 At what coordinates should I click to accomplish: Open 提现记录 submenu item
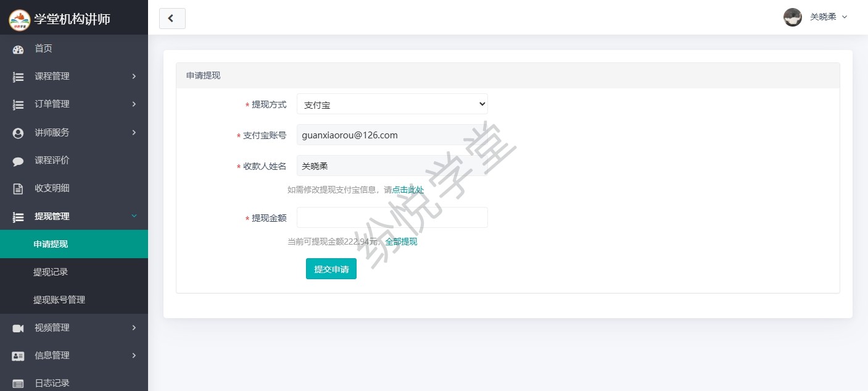(x=74, y=272)
